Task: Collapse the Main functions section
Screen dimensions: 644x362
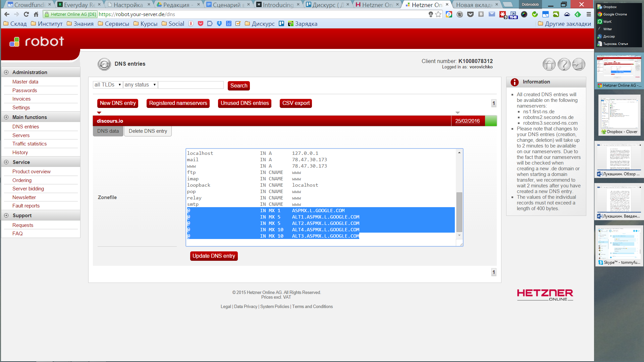Action: (x=6, y=117)
